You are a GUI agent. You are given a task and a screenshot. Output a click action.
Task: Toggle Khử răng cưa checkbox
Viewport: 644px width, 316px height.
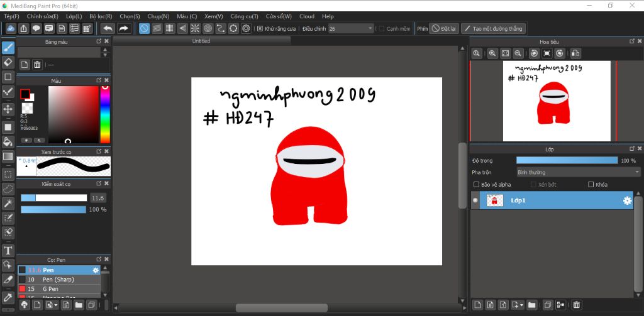click(x=260, y=29)
